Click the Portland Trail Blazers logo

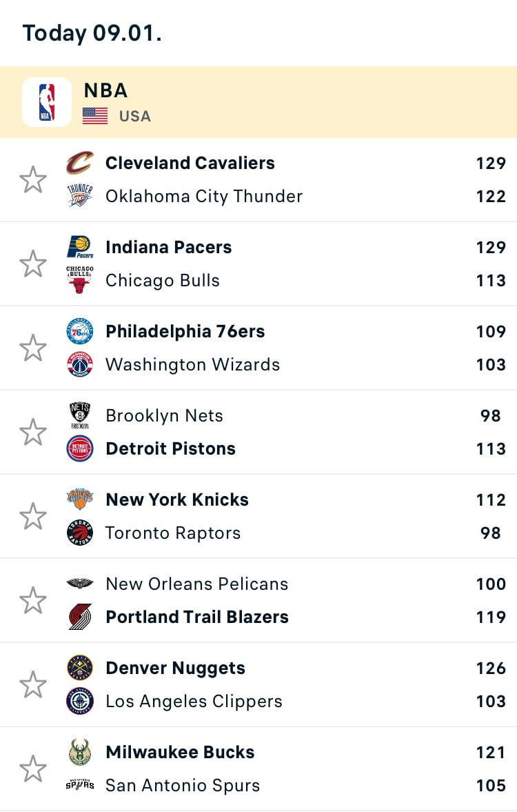pos(80,617)
